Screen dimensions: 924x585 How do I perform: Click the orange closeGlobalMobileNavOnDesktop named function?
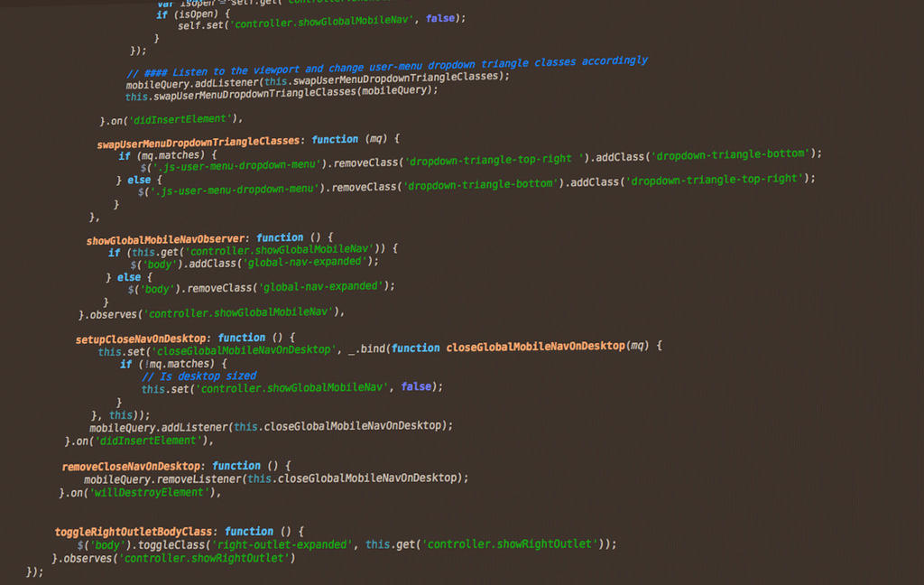[535, 347]
